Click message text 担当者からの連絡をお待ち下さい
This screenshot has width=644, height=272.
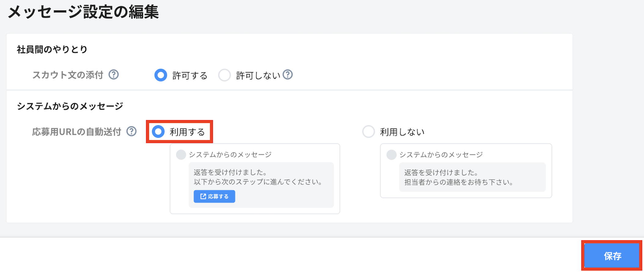click(459, 182)
